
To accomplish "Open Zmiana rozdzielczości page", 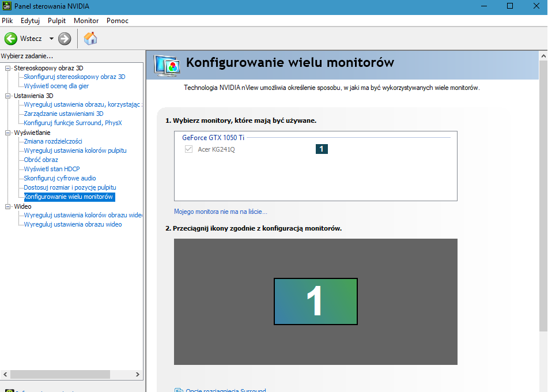I will pyautogui.click(x=53, y=141).
